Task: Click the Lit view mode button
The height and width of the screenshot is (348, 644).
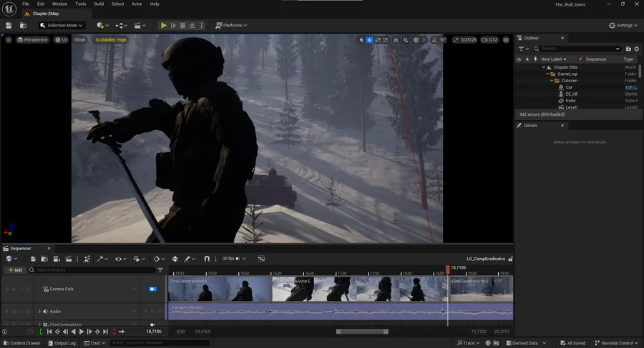Action: 62,40
